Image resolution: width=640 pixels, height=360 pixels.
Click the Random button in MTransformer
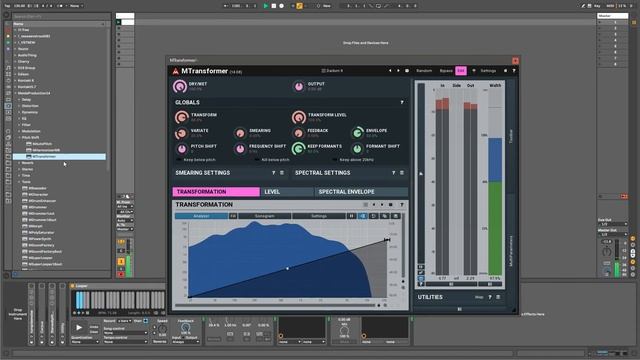[424, 71]
